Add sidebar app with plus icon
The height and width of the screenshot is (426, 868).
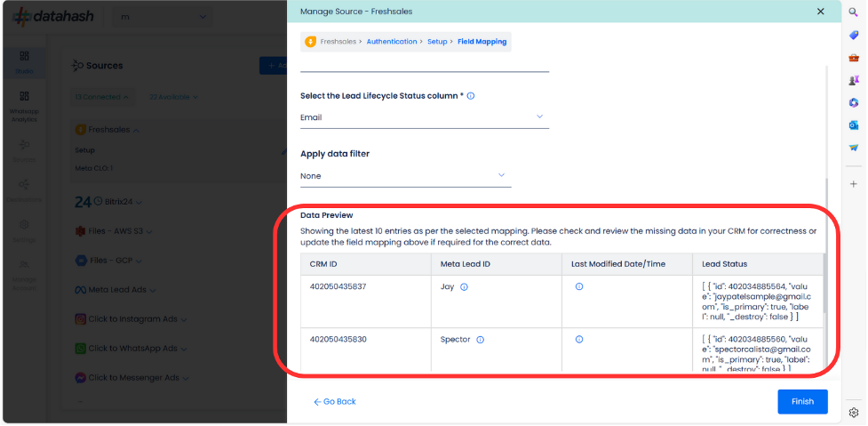[853, 184]
